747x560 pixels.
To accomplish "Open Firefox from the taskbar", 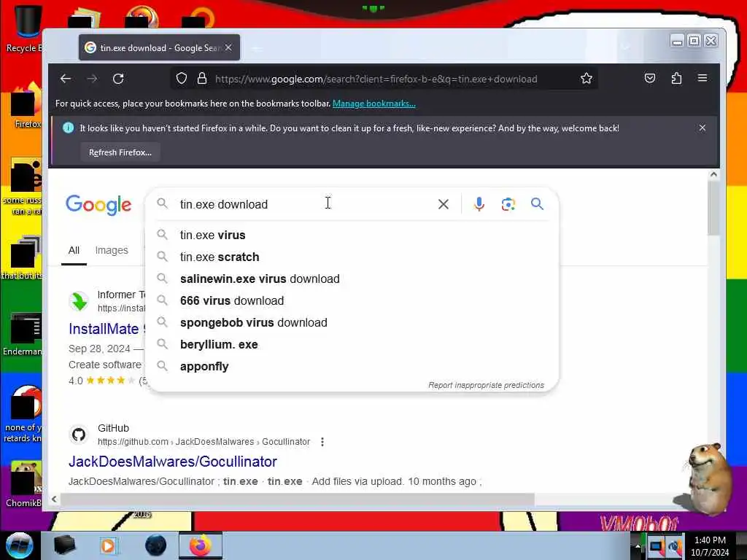I will 200,545.
